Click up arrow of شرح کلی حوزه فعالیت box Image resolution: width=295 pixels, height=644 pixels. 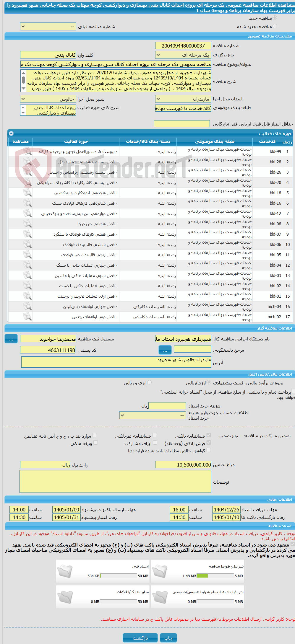[x=23, y=107]
